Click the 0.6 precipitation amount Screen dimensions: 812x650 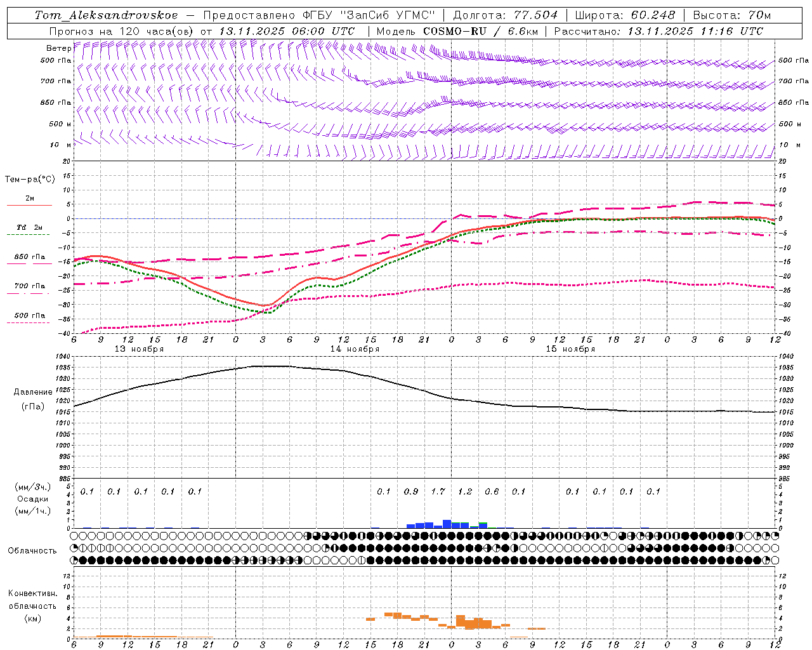pos(492,492)
